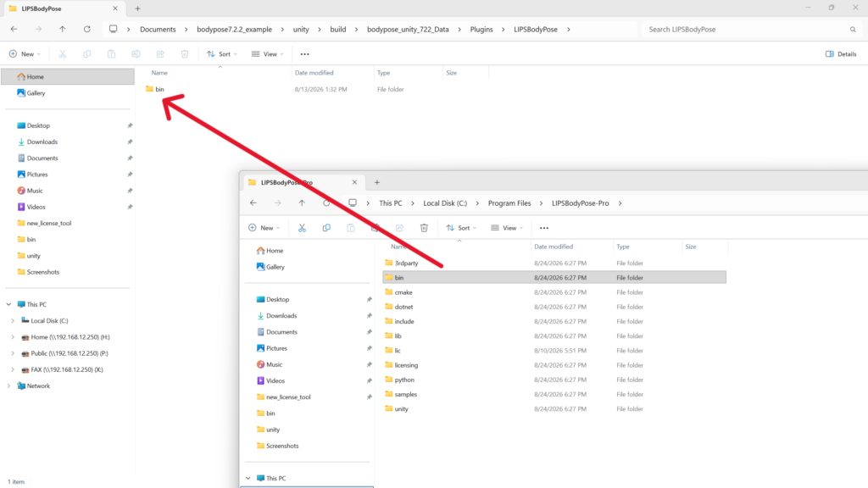Click Share icon in LIPSBodyPose-Pro window toolbar
Image resolution: width=868 pixels, height=488 pixels.
pos(400,228)
